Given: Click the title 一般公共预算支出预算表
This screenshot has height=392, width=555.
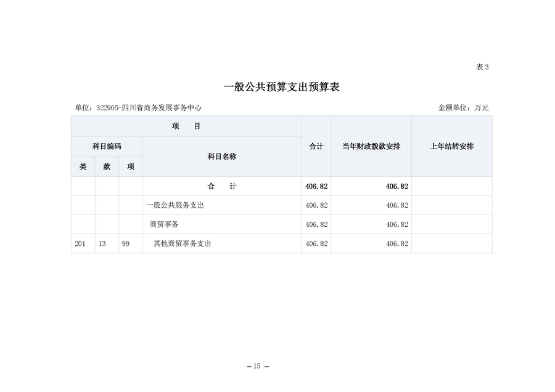Looking at the screenshot, I should [283, 87].
